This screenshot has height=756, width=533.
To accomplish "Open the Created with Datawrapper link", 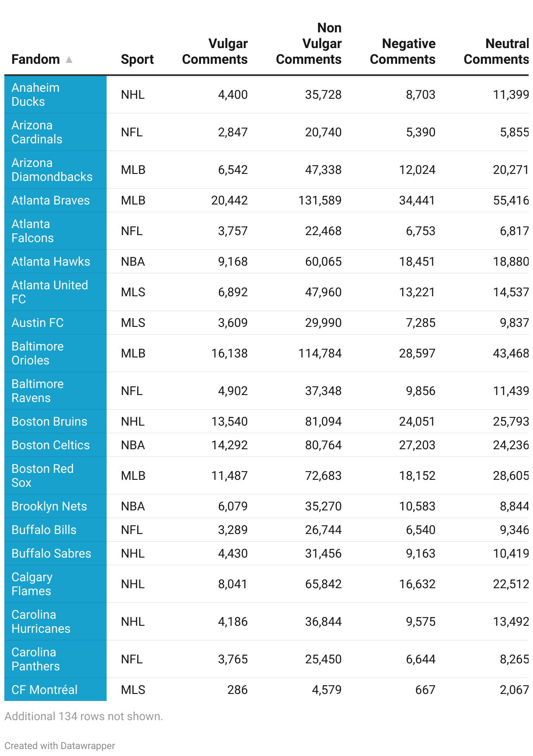I will tap(60, 746).
